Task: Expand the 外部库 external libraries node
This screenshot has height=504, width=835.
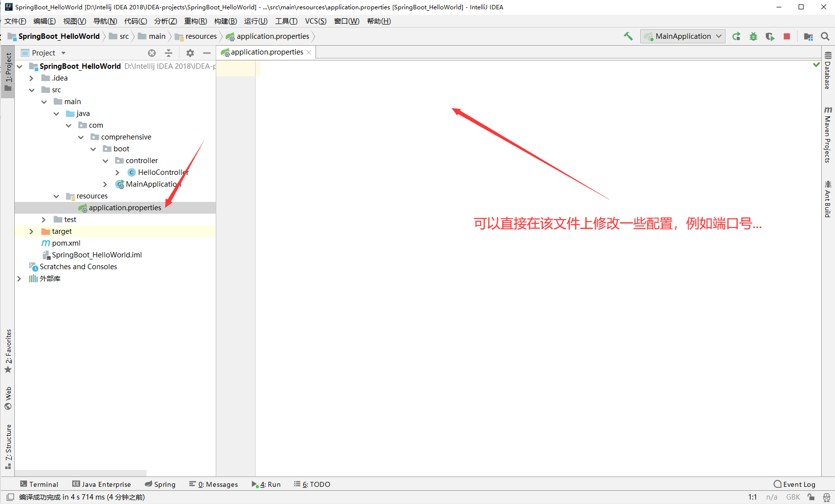Action: 19,279
